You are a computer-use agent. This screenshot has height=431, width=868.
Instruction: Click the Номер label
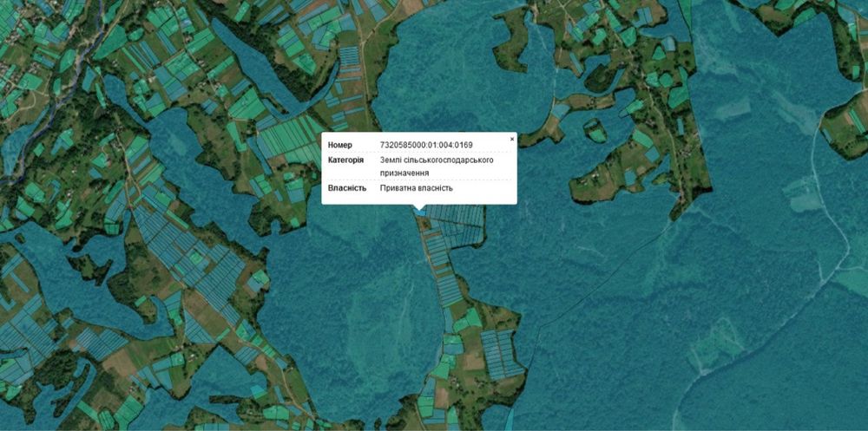[x=340, y=145]
